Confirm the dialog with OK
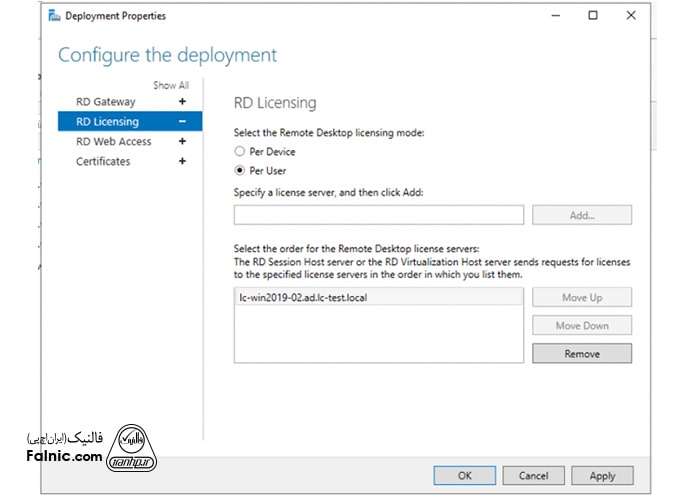694x496 pixels. tap(464, 476)
